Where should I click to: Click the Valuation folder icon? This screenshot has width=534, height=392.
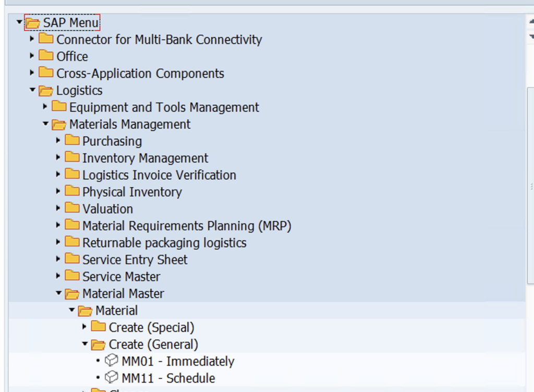click(72, 207)
